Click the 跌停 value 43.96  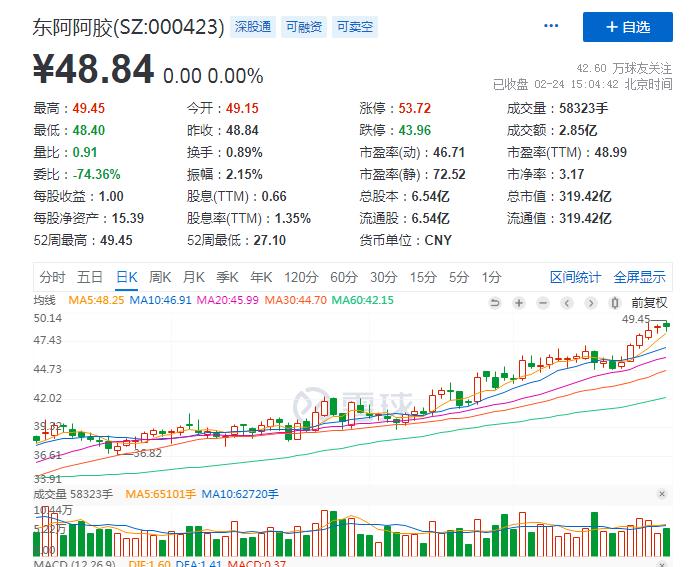tap(415, 130)
